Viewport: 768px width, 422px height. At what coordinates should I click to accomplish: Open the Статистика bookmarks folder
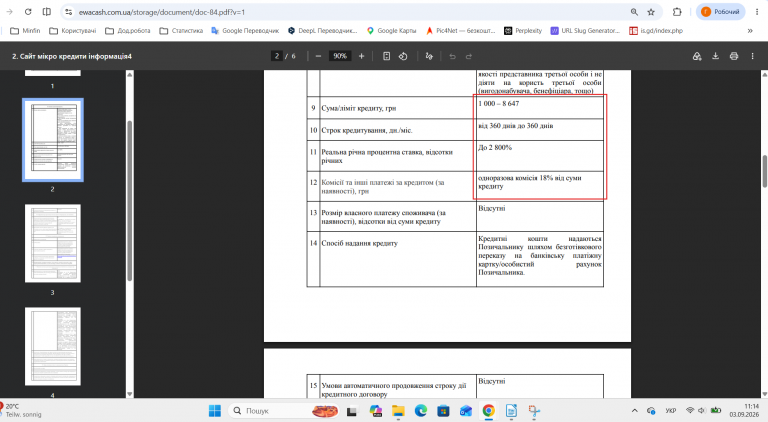pyautogui.click(x=181, y=30)
